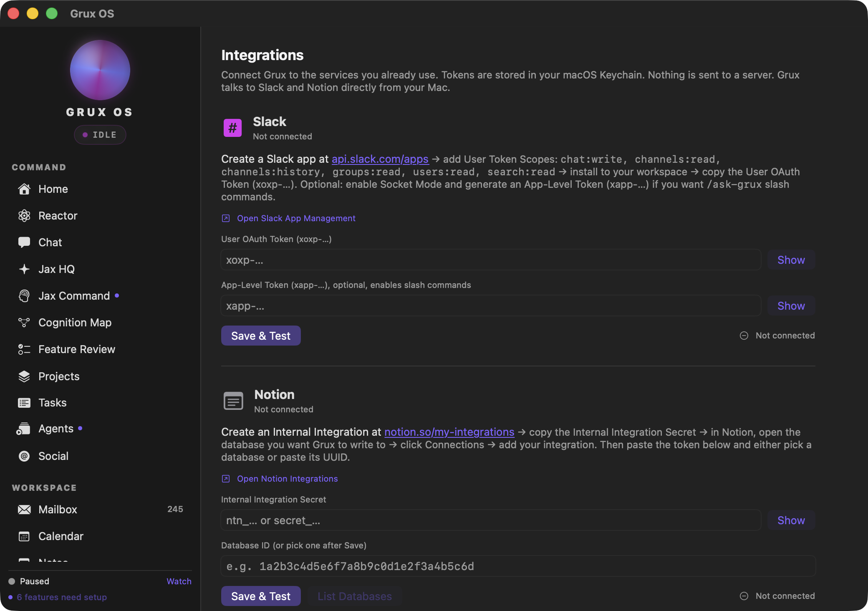
Task: Follow the notion.so/my-integrations link
Action: click(449, 432)
